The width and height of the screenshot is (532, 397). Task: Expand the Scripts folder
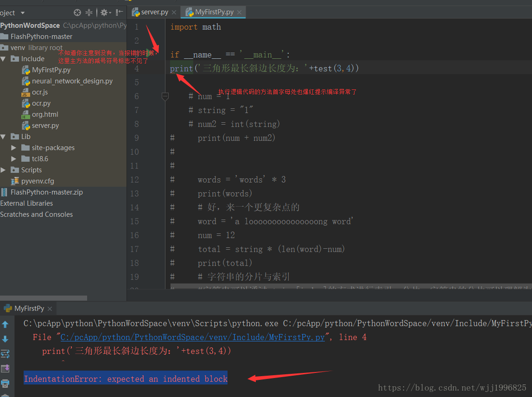(3, 170)
